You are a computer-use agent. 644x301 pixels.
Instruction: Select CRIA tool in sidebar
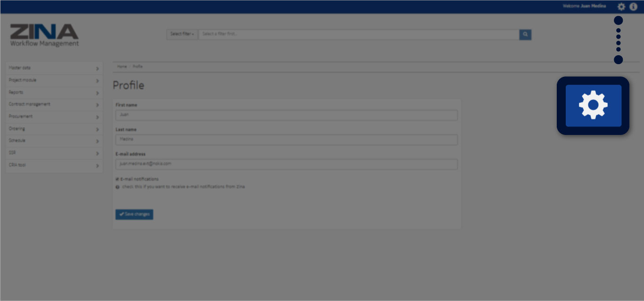(17, 165)
